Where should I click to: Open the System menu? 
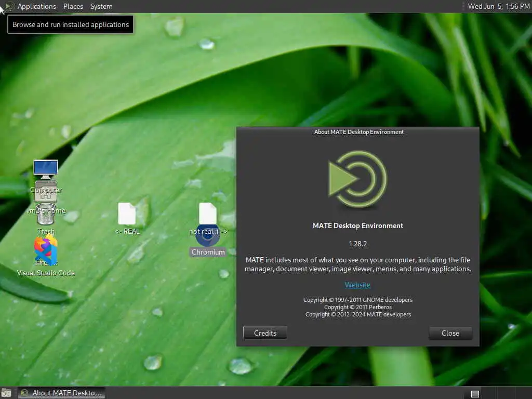click(x=101, y=6)
